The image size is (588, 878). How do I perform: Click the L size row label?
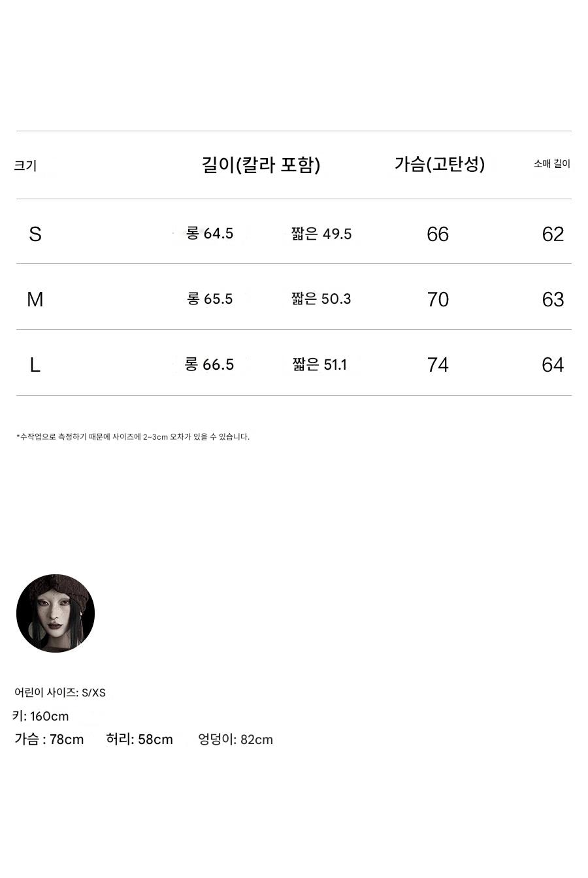pyautogui.click(x=35, y=365)
